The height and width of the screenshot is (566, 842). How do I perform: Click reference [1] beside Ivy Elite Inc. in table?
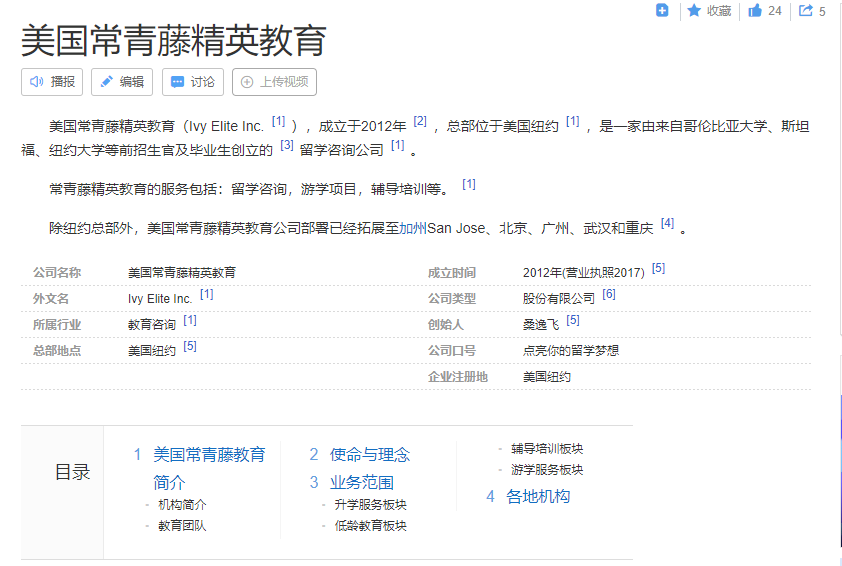(x=207, y=294)
